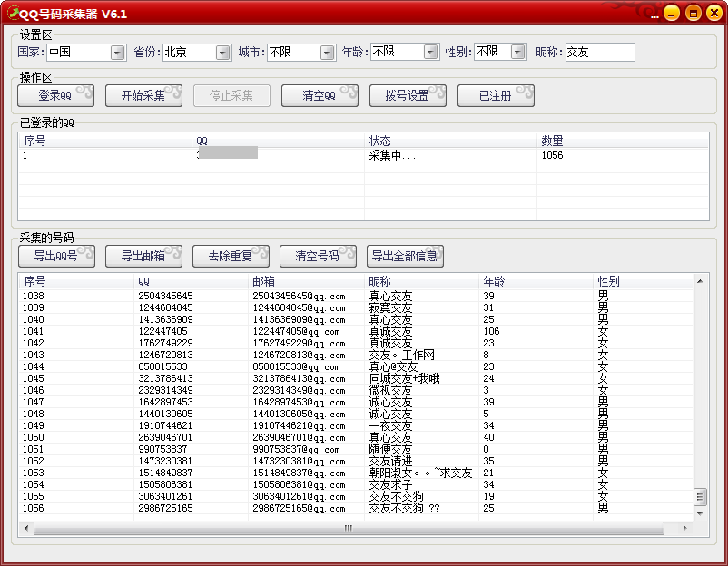
Task: Close the QQ号码采集器 window
Action: point(714,13)
